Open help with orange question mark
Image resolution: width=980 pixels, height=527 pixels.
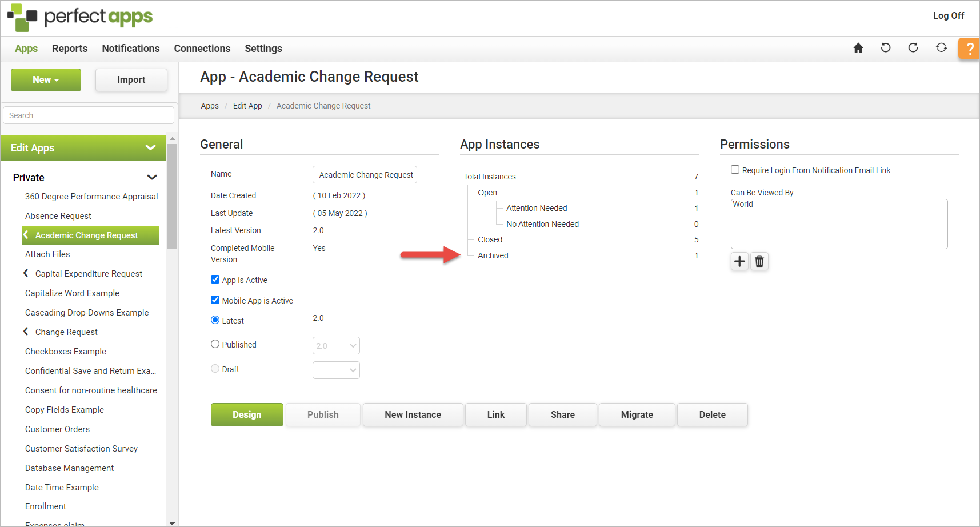click(x=969, y=49)
